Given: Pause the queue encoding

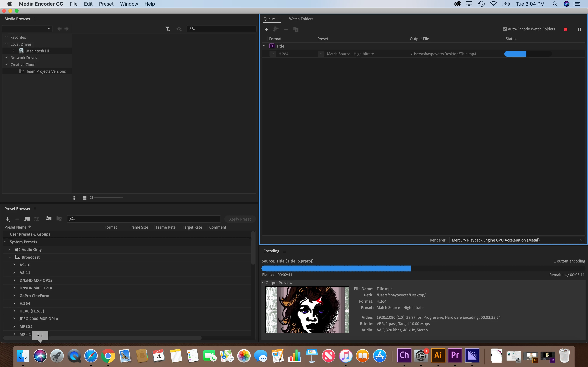Looking at the screenshot, I should point(579,29).
